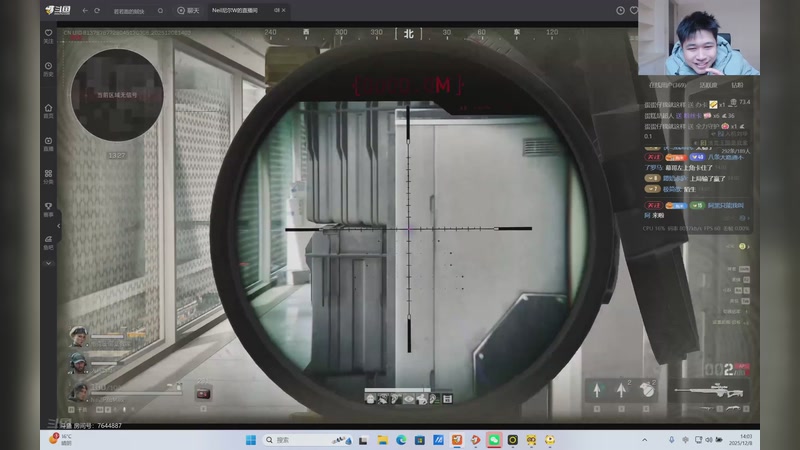Open 分类 categories in the left sidebar
This screenshot has height=450, width=800.
[x=48, y=177]
